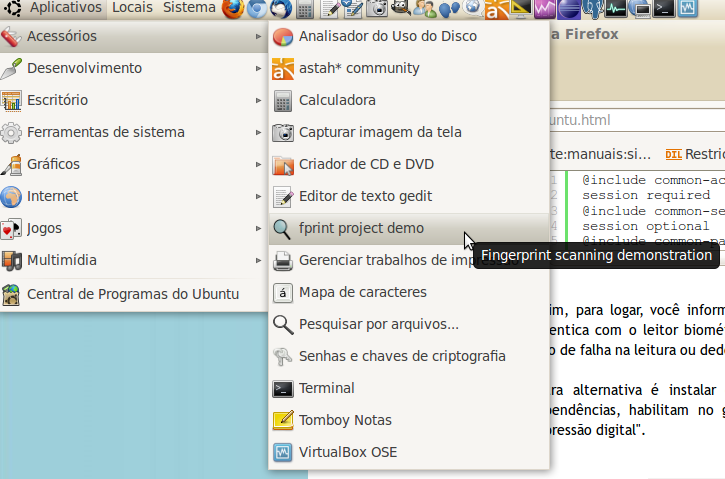The image size is (725, 479).
Task: Launch VirtualBox OSE from Acessórios menu
Action: coord(347,452)
